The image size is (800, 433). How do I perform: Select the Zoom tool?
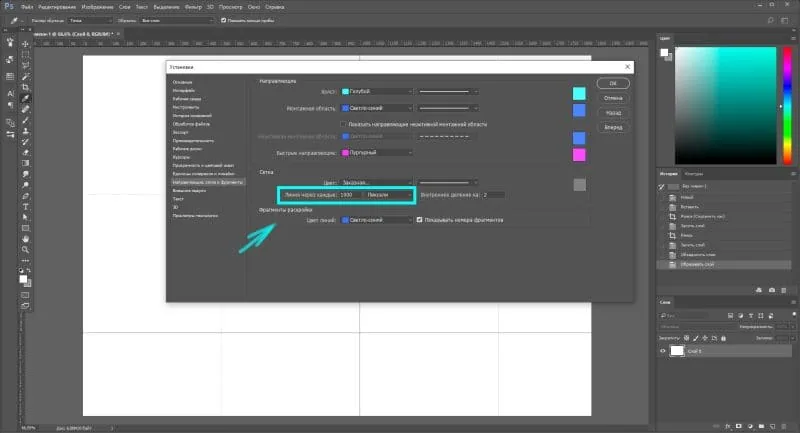pos(25,249)
